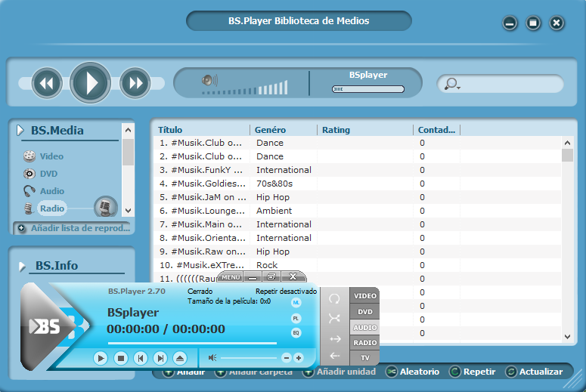Switch to AUDIO tab in BS.Player
The image size is (586, 392).
tap(365, 327)
